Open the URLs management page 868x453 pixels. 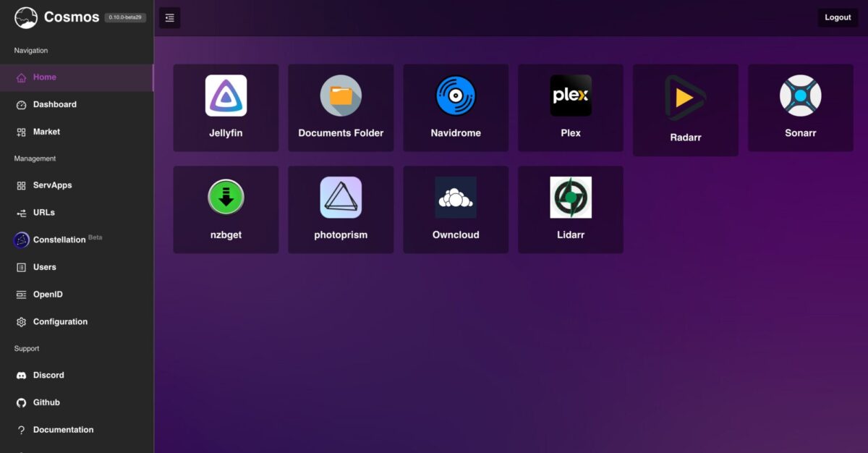43,213
